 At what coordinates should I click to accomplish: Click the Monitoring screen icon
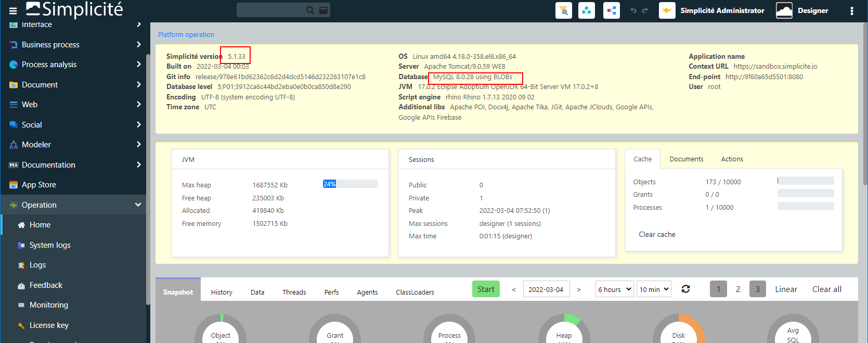coord(21,305)
